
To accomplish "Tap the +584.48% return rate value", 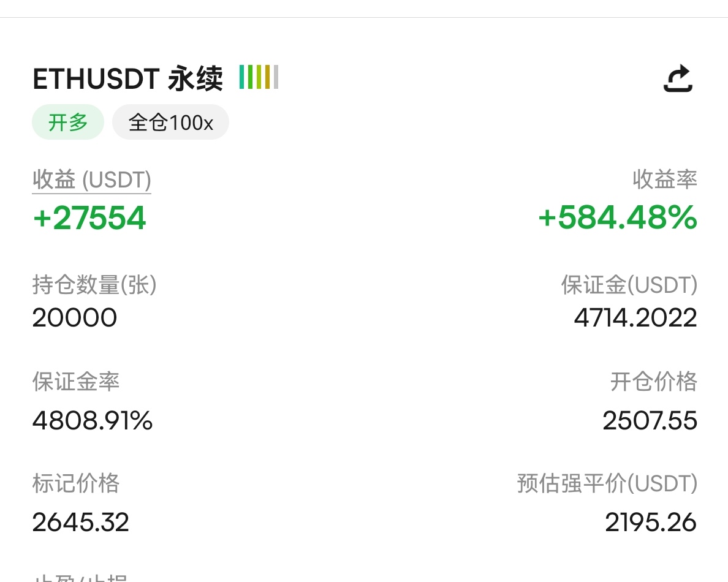I will pyautogui.click(x=618, y=217).
